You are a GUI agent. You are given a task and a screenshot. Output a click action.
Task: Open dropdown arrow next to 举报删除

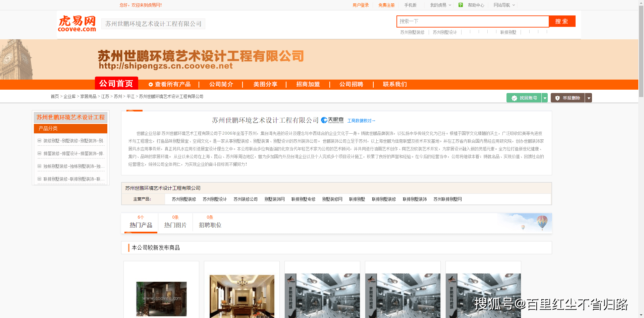(x=589, y=98)
